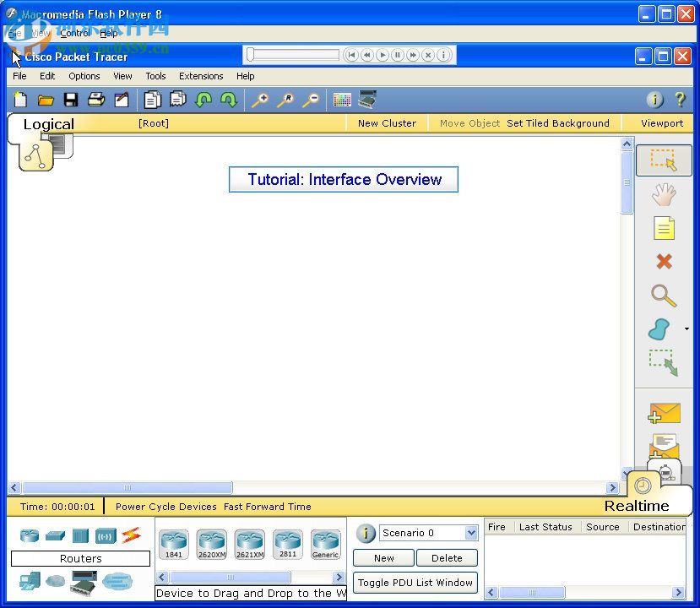Click the Delete scenario button

pyautogui.click(x=447, y=558)
